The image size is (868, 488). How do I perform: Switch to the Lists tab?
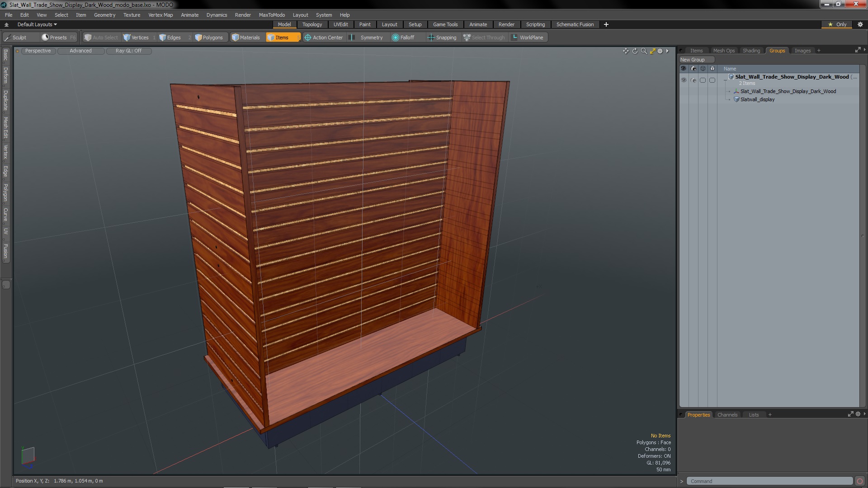(754, 415)
